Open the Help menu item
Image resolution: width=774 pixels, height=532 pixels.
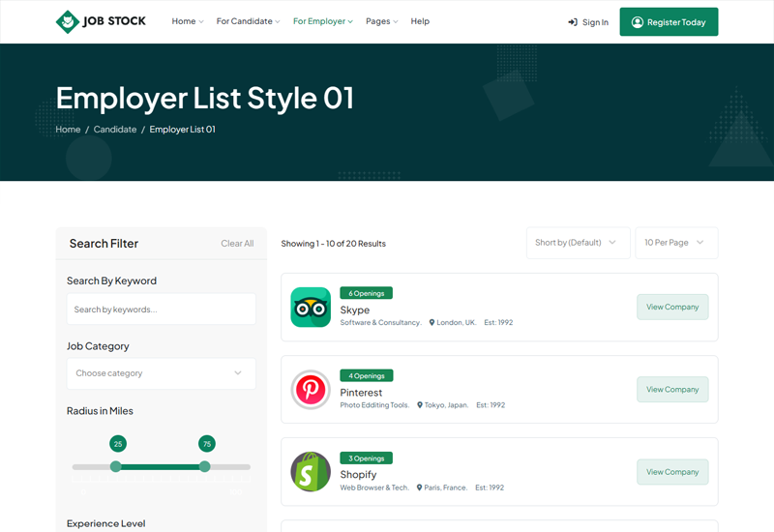(x=420, y=21)
